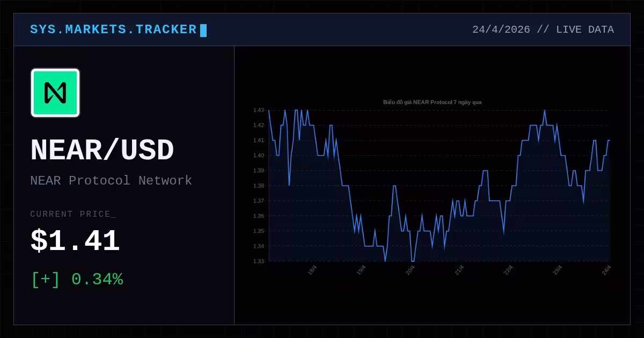644x338 pixels.
Task: Click the CURRENT PRICE_ label
Action: (73, 214)
